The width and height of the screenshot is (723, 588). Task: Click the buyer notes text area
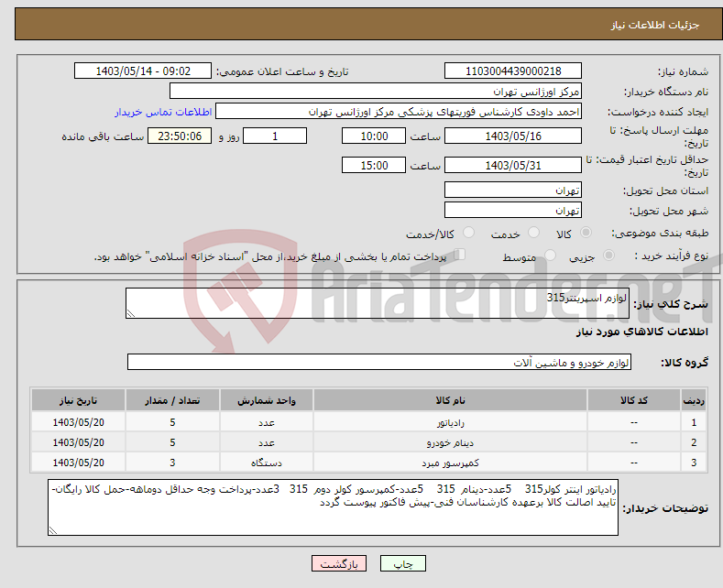[x=333, y=507]
